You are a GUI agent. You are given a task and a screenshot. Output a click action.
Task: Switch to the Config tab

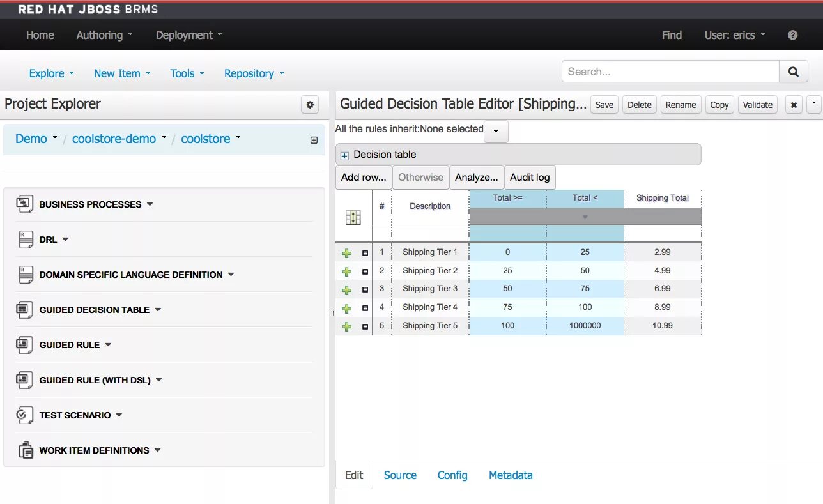(452, 475)
